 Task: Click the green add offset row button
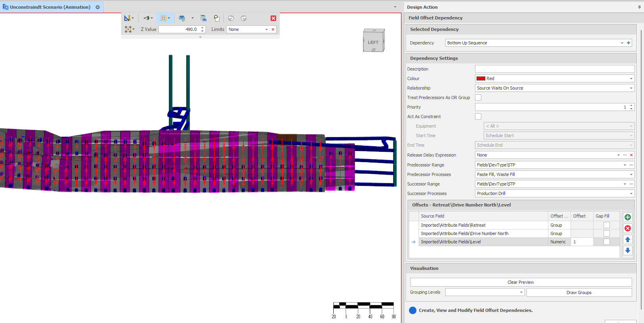[627, 217]
